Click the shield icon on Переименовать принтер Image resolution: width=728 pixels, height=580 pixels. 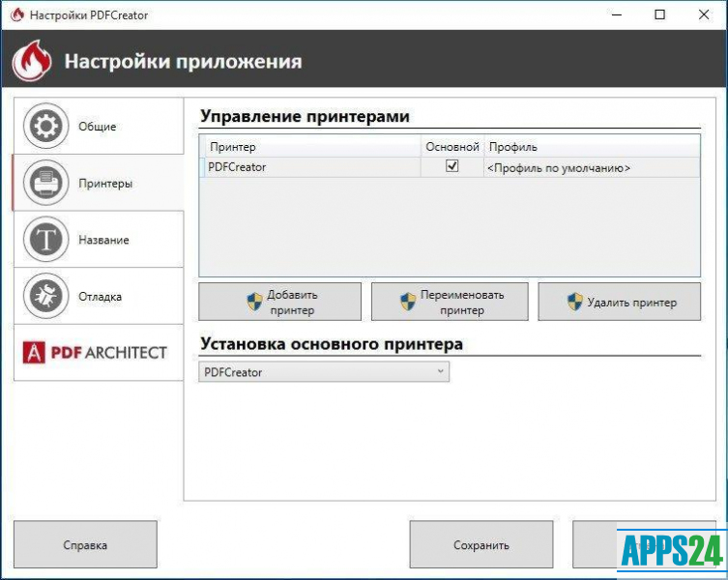click(408, 302)
